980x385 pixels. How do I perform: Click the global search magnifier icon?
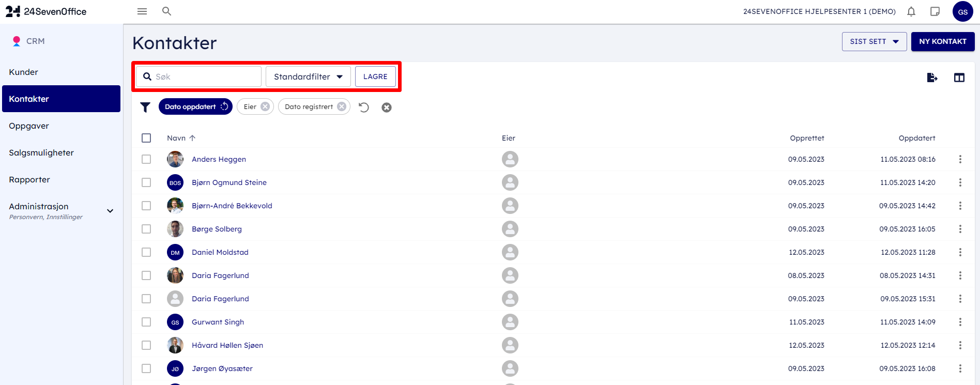click(166, 11)
